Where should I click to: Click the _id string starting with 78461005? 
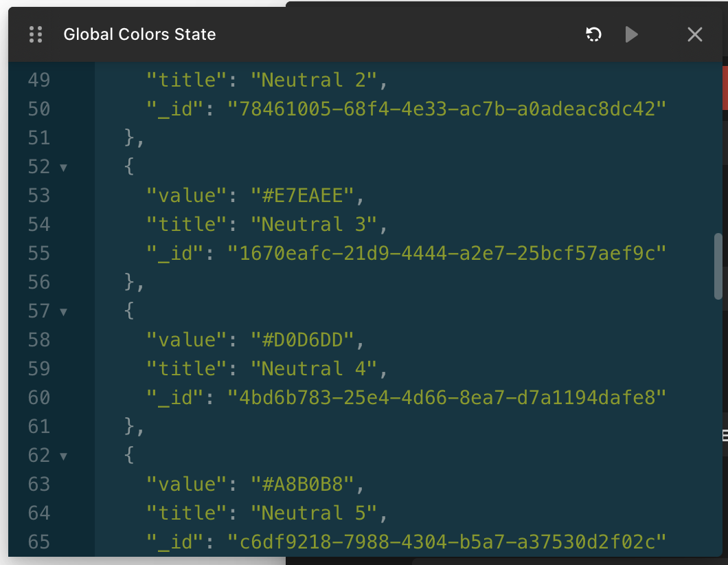click(x=447, y=109)
